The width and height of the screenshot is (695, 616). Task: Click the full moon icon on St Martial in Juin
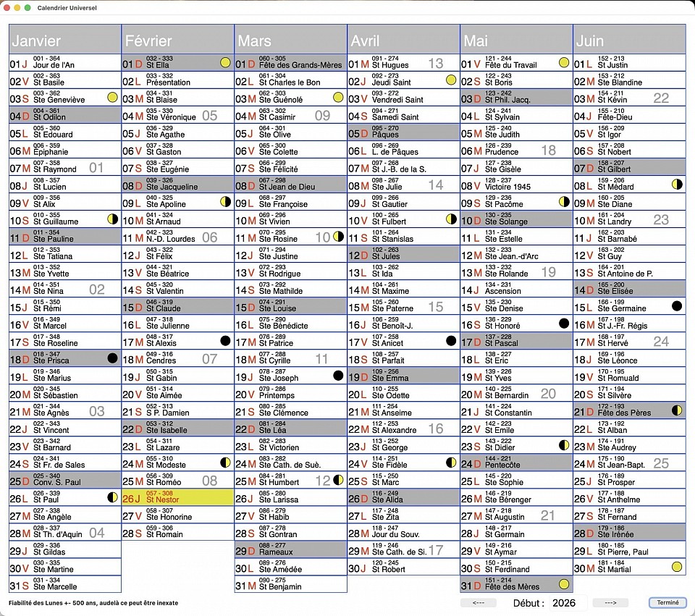click(x=677, y=567)
